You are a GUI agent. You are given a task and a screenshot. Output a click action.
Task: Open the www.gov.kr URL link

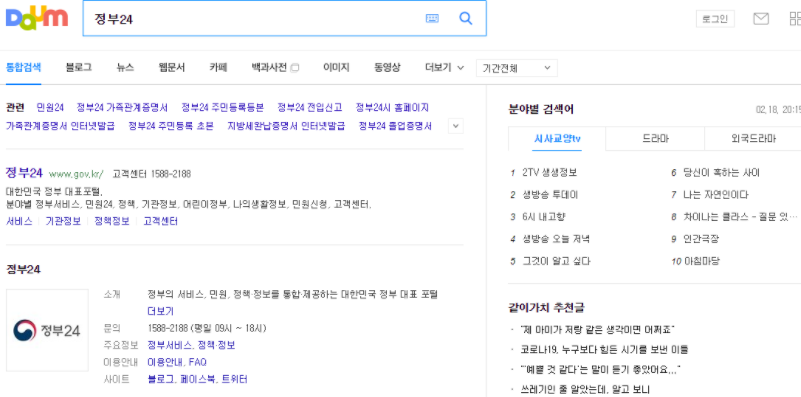pyautogui.click(x=76, y=174)
